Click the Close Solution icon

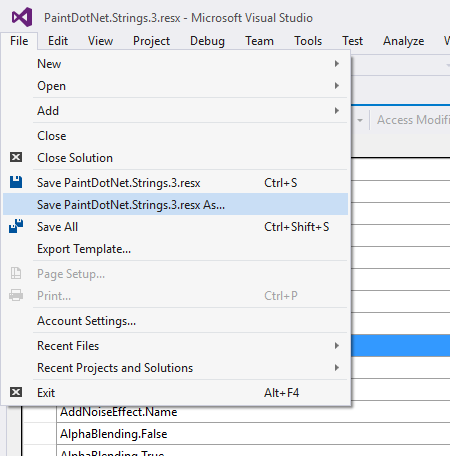(16, 157)
